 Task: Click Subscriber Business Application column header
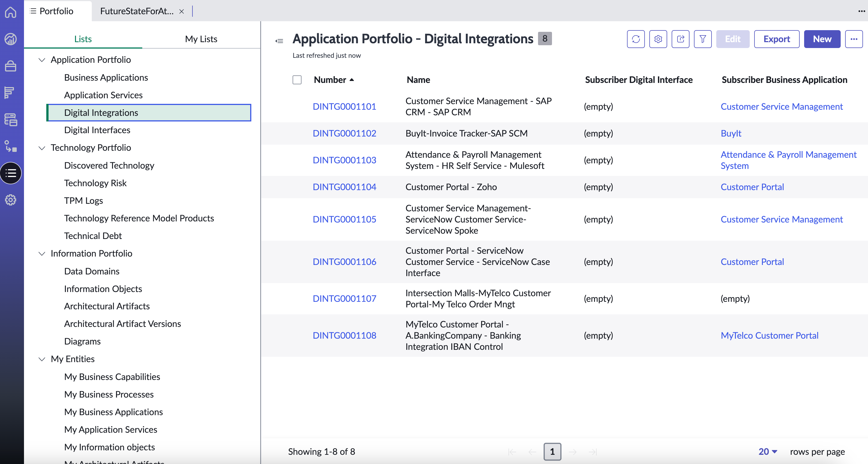click(784, 80)
